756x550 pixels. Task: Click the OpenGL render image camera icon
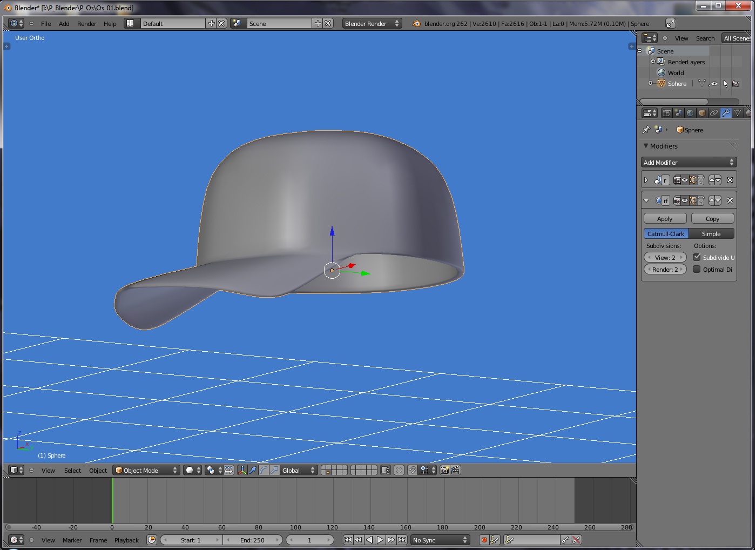444,471
